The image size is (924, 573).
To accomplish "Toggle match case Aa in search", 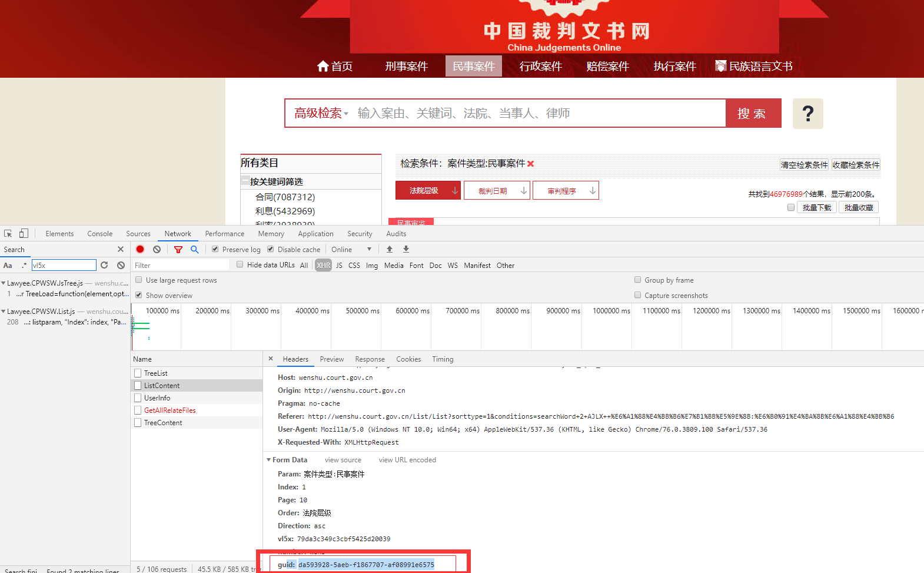I will (x=8, y=265).
